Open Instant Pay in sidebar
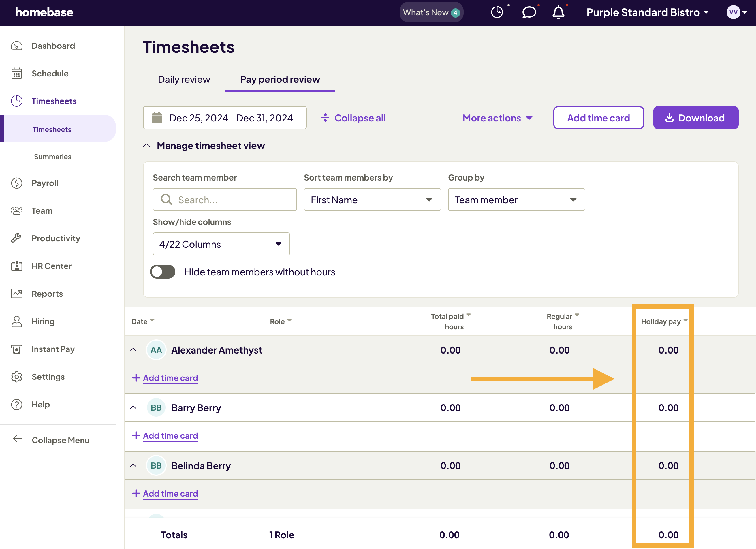The image size is (756, 549). 53,349
